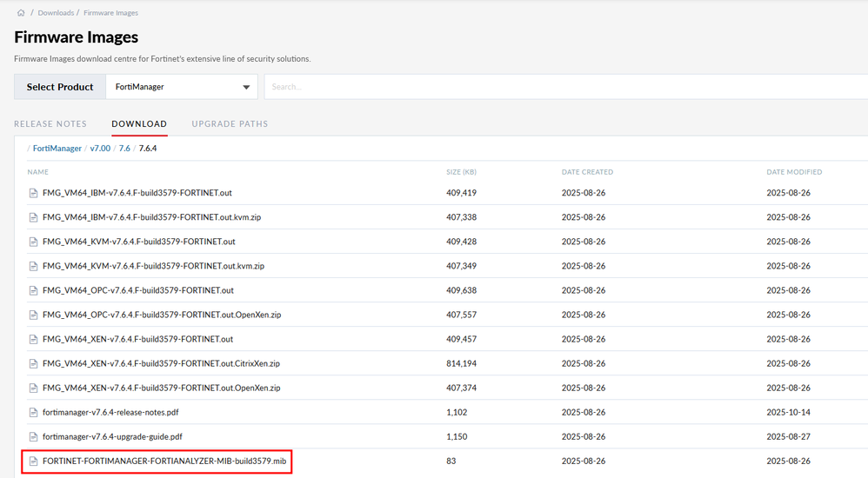
Task: Select size value 409,419
Action: [461, 193]
